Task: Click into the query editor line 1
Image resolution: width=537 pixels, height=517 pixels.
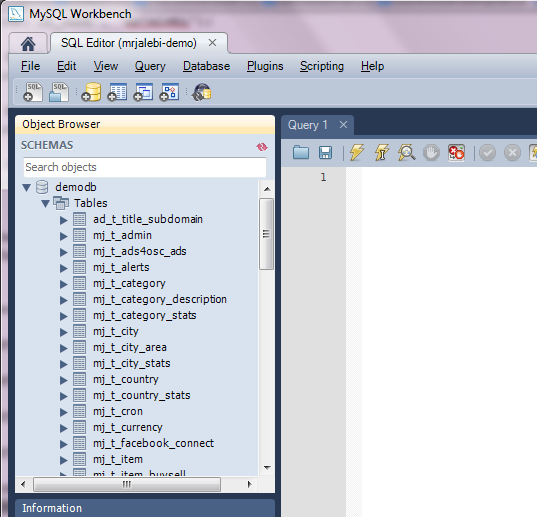Action: [x=449, y=177]
